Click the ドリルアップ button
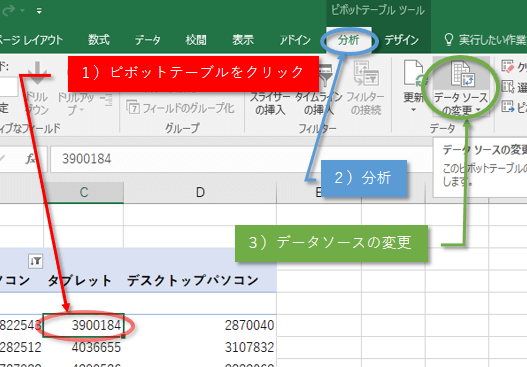527x367 pixels. point(76,104)
